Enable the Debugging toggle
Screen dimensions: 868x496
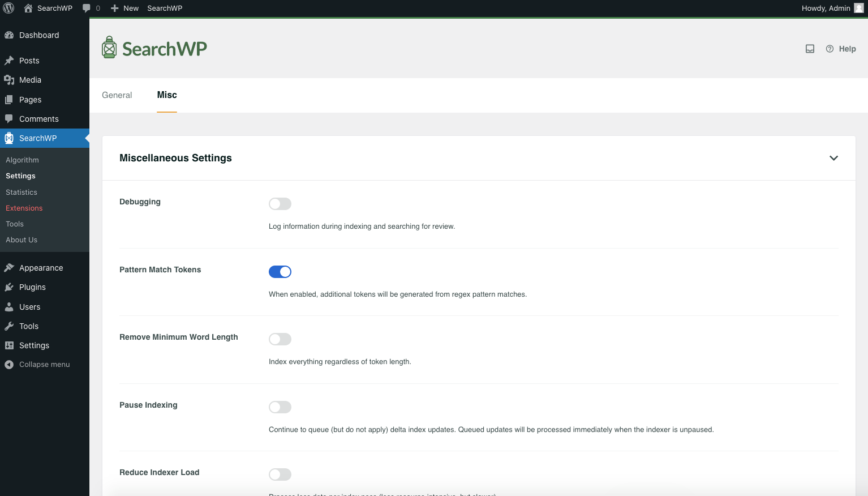(280, 204)
